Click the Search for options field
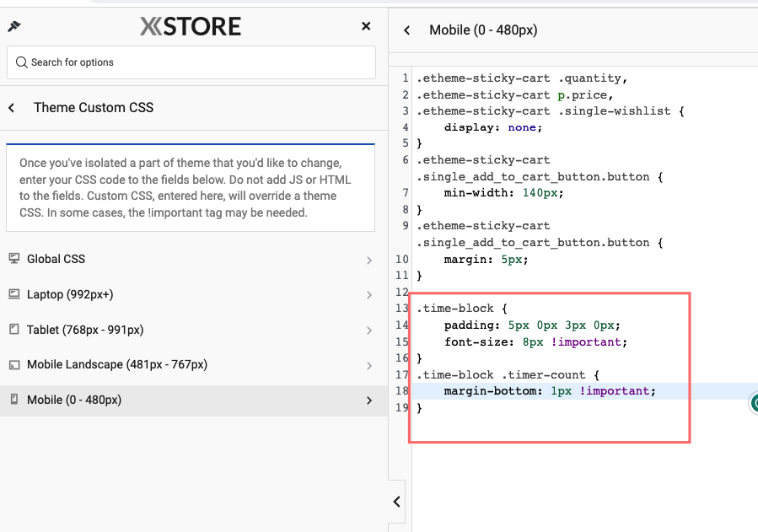This screenshot has height=532, width=758. pyautogui.click(x=191, y=62)
